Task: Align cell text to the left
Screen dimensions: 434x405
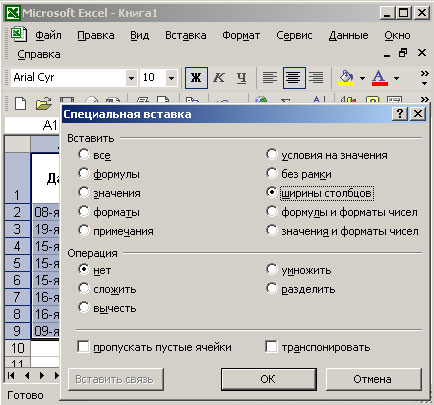Action: tap(270, 78)
